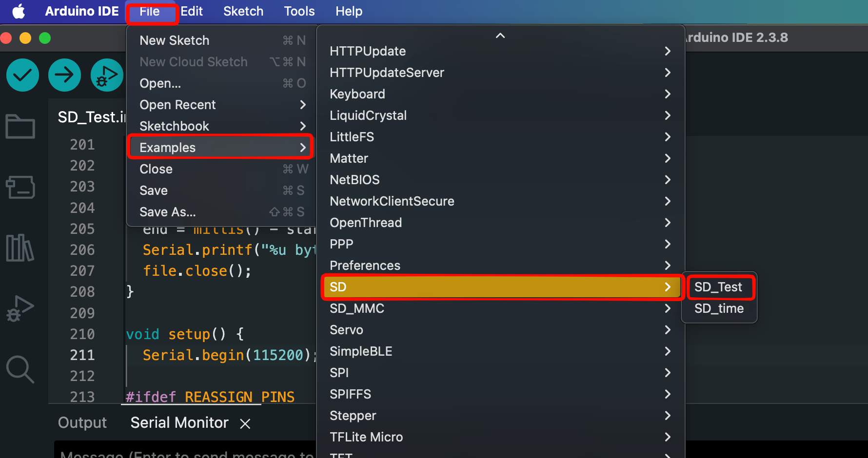The height and width of the screenshot is (458, 868).
Task: Expand the TFLite Micro examples
Action: point(501,437)
